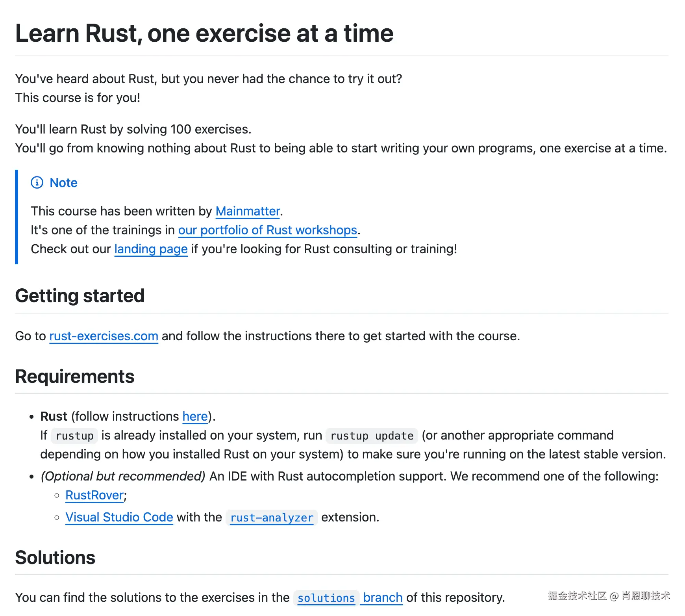Visit the rust-exercises.com link
The width and height of the screenshot is (685, 616).
(104, 336)
